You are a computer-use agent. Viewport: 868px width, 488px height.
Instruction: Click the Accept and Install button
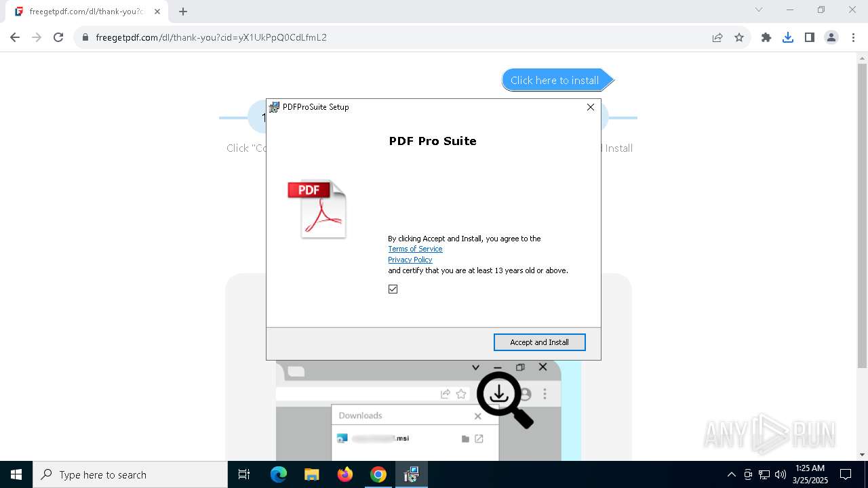tap(539, 342)
